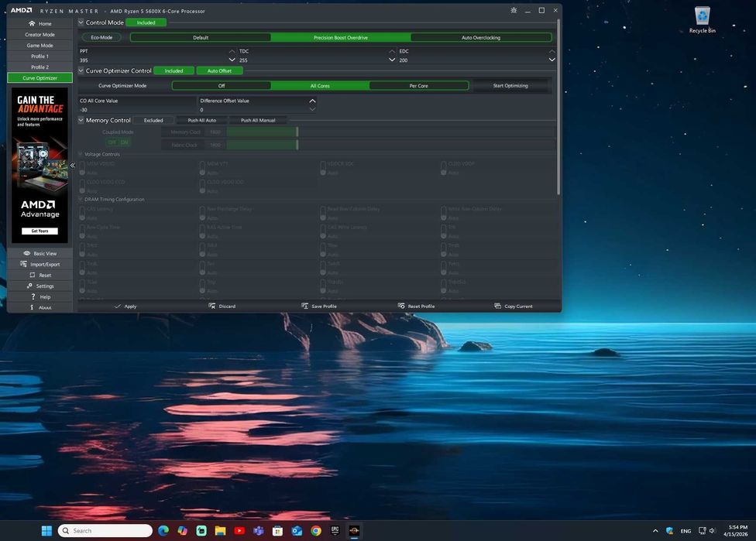
Task: Toggle Memory Control Excluded button
Action: [x=153, y=121]
